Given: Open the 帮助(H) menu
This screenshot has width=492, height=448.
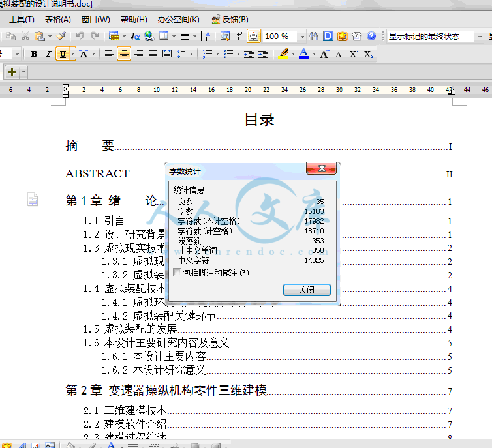Looking at the screenshot, I should [134, 20].
